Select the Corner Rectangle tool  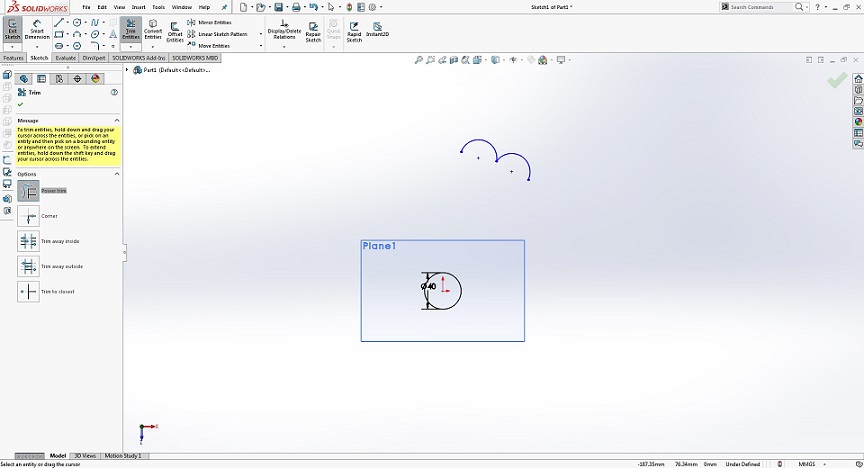point(59,34)
